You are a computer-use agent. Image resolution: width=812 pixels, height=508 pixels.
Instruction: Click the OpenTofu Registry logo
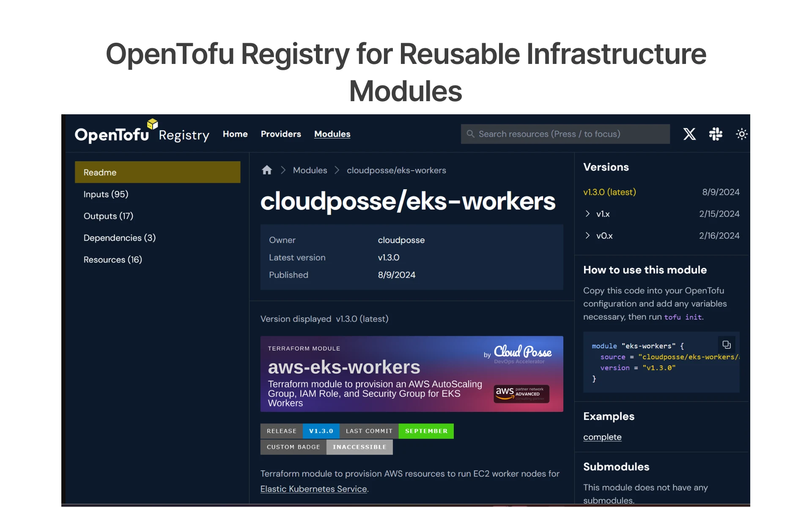click(x=142, y=132)
